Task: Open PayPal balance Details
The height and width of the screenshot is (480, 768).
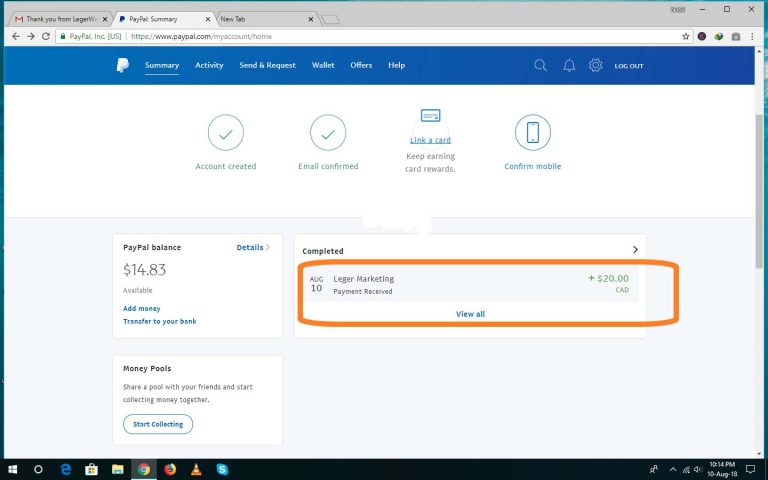Action: click(x=253, y=247)
